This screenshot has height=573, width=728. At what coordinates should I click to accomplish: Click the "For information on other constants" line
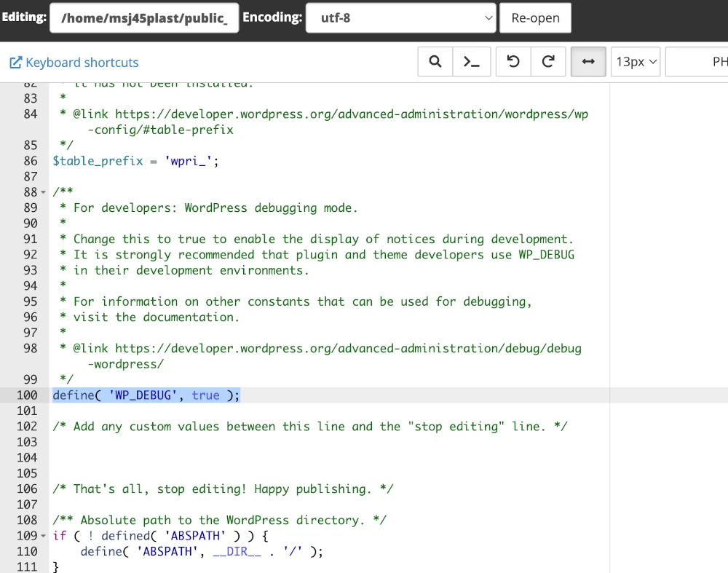pos(302,301)
